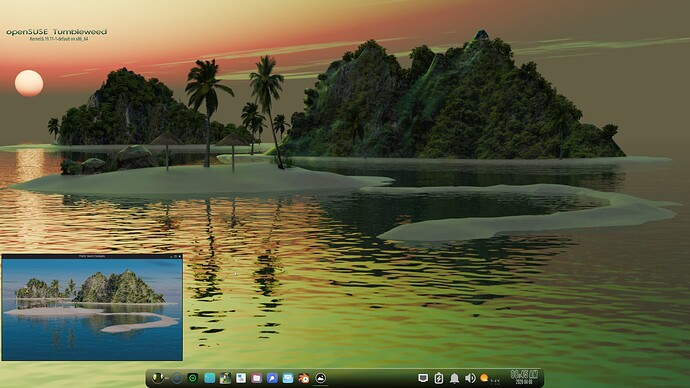This screenshot has width=690, height=388.
Task: Click the blue diamond icon in the dock
Action: click(177, 378)
